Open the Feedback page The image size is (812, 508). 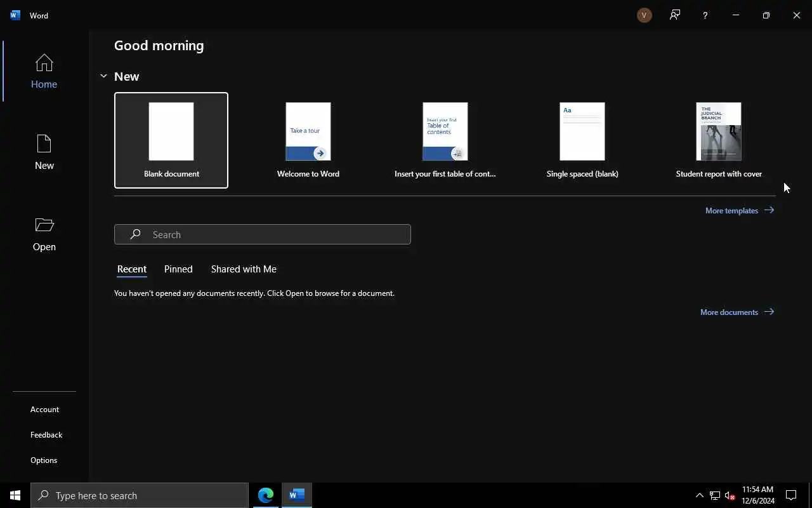[x=46, y=435]
